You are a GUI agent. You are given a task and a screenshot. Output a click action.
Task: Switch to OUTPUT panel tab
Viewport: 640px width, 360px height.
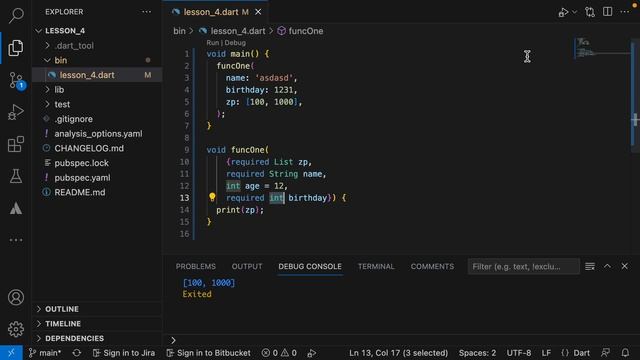(247, 267)
